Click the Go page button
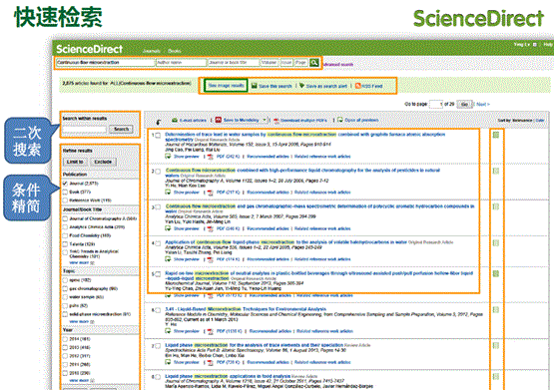 [x=464, y=104]
